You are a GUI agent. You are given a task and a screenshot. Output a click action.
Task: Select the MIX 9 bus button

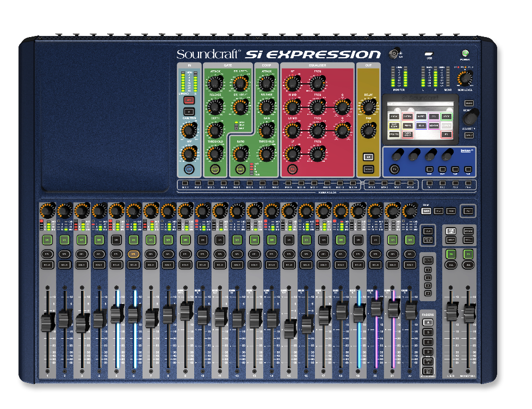pos(288,184)
